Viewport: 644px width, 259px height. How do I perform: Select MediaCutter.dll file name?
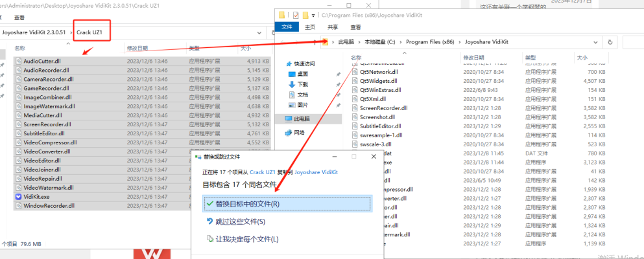(43, 115)
